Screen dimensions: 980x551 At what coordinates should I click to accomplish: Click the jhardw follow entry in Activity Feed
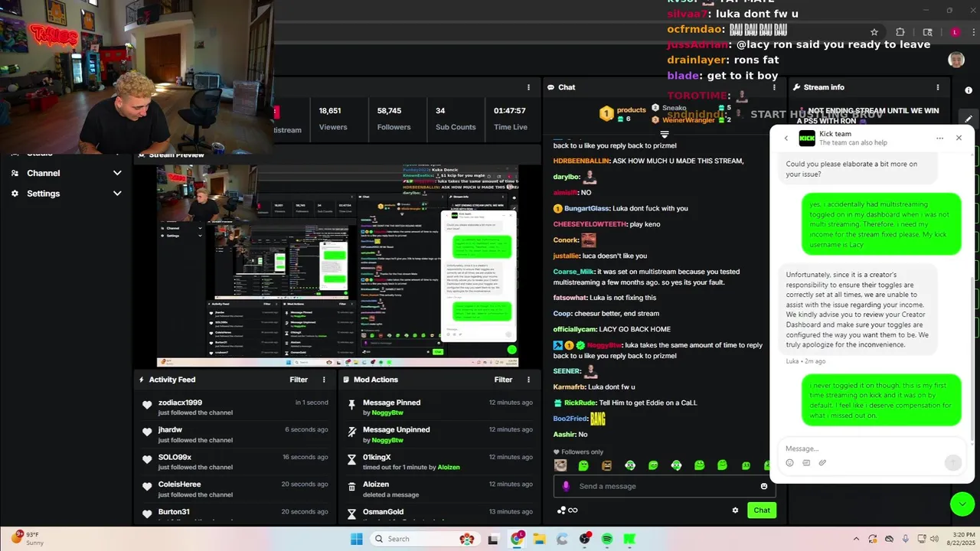[x=235, y=435]
